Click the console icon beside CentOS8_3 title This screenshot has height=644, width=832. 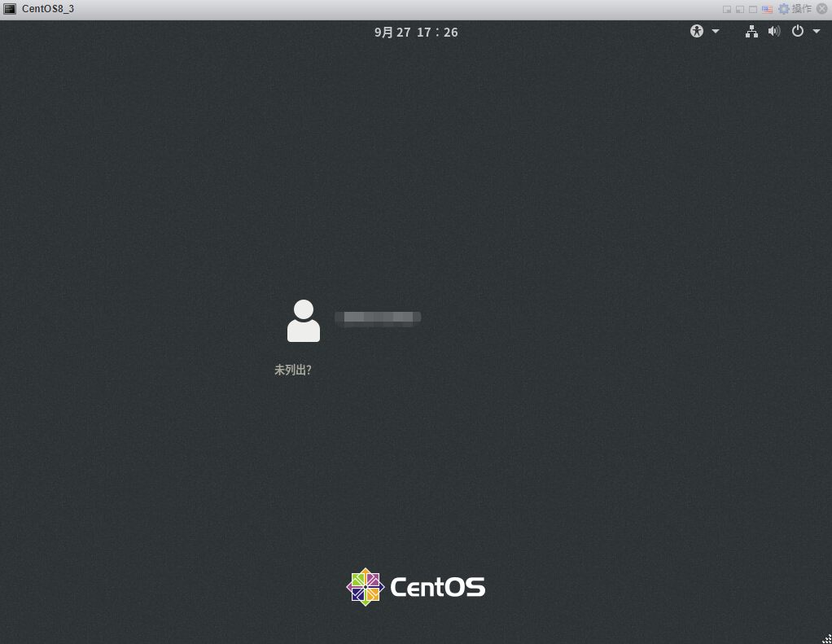[10, 9]
